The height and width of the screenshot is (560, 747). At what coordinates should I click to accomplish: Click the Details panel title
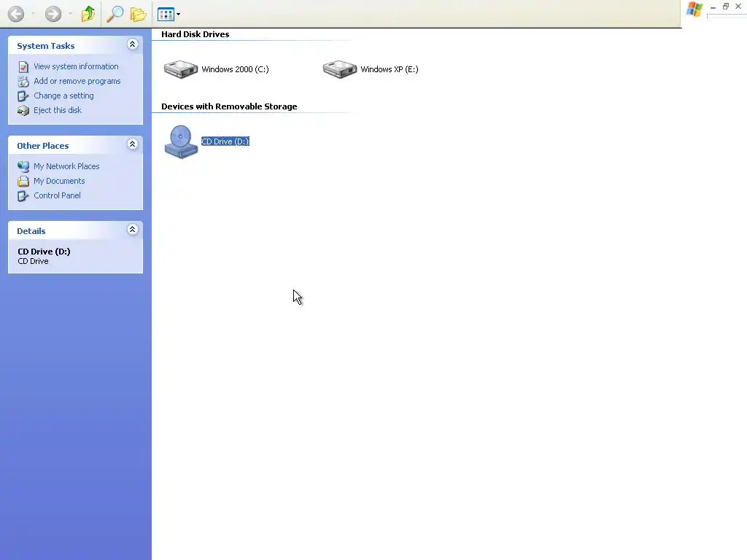click(x=31, y=231)
